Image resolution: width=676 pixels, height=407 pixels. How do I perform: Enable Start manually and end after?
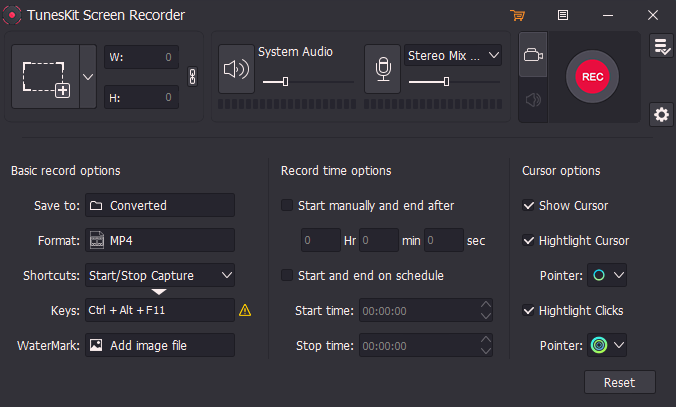pyautogui.click(x=288, y=206)
